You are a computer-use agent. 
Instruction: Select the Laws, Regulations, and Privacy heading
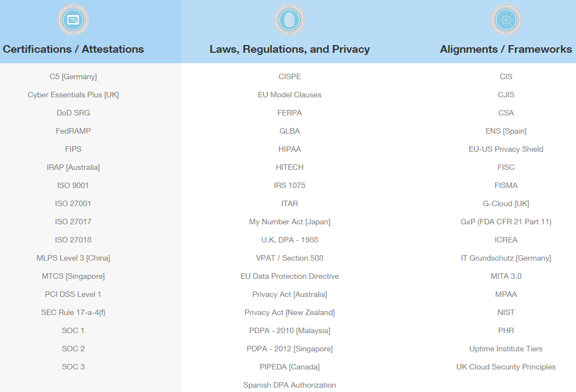289,49
